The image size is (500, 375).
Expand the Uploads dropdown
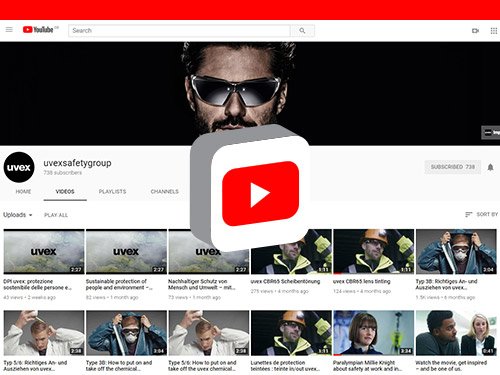click(x=18, y=215)
